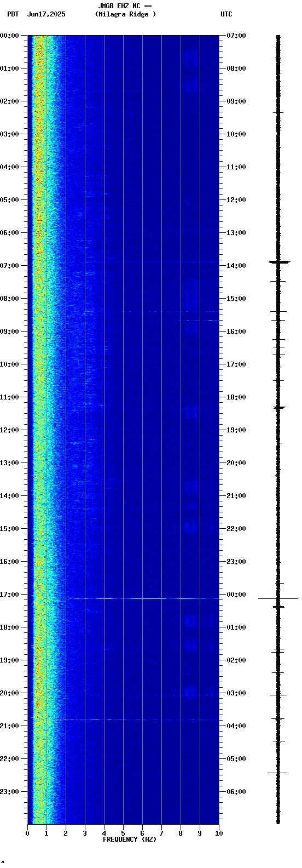Click the PDT '21:00' time label
The width and height of the screenshot is (302, 868).
coord(9,726)
